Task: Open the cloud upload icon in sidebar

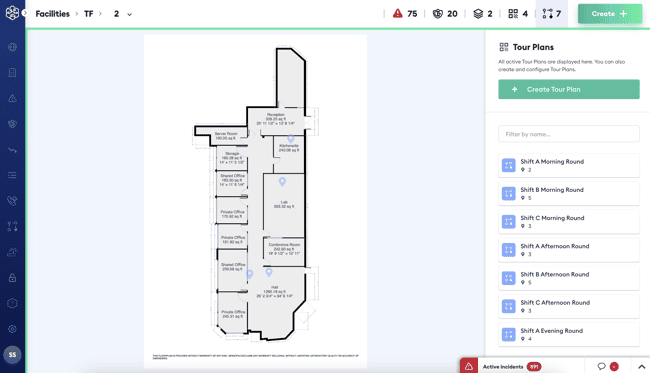Action: 12,252
